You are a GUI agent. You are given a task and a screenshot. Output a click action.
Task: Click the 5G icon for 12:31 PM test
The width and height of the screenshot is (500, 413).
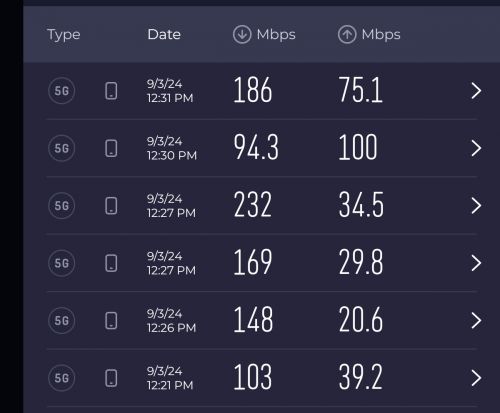(62, 90)
